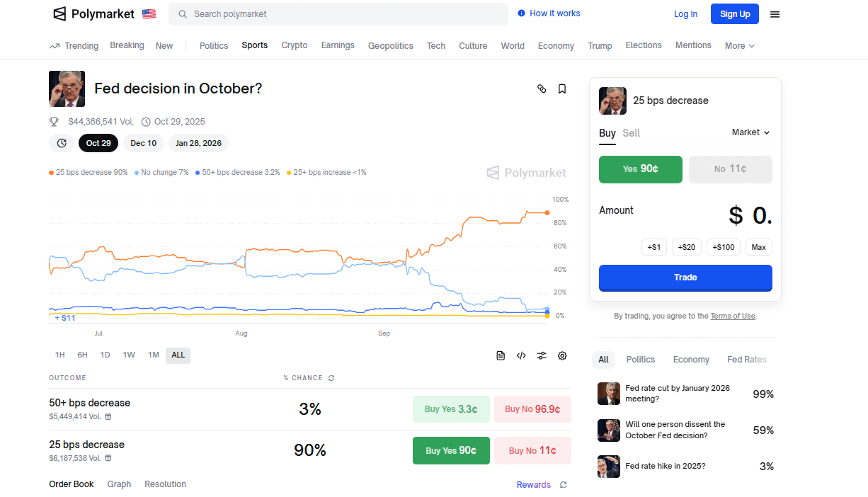Open the Terms of Use link
Screen dimensions: 868x497
coord(733,316)
